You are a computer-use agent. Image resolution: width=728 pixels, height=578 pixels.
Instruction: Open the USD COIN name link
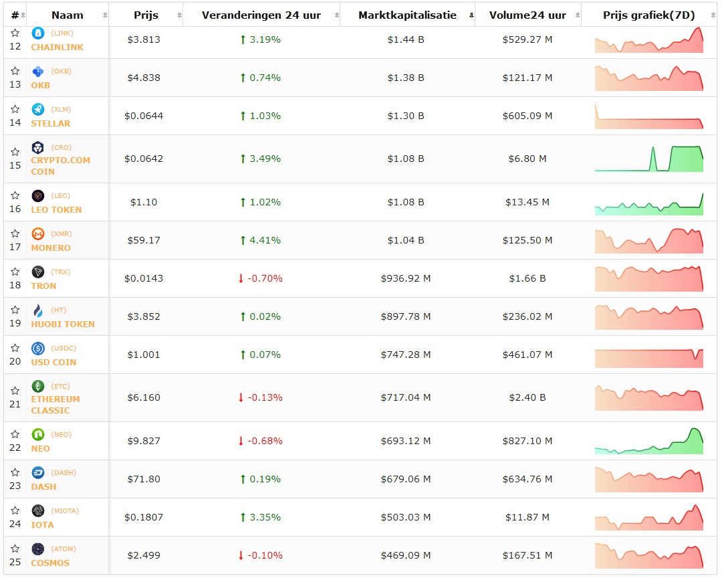[53, 362]
